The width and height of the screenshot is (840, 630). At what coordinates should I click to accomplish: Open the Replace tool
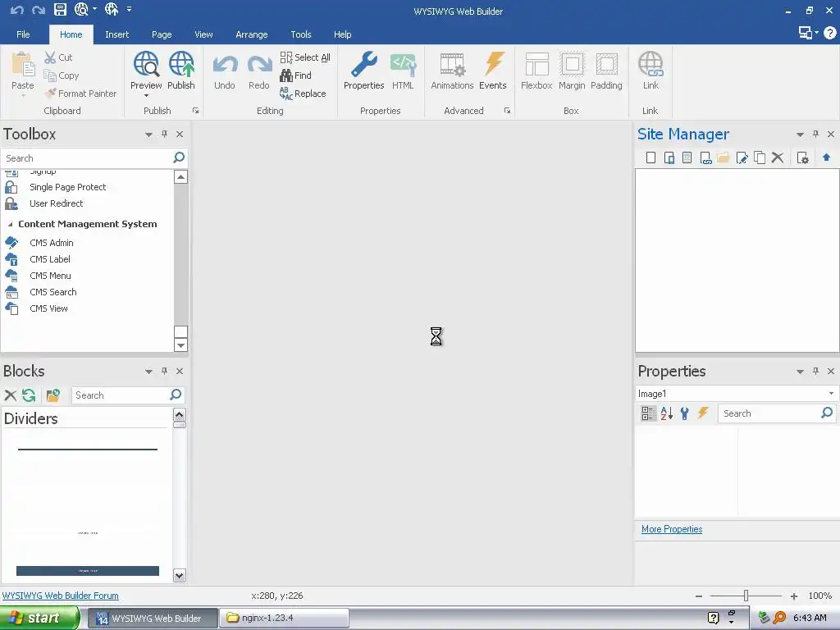coord(303,94)
